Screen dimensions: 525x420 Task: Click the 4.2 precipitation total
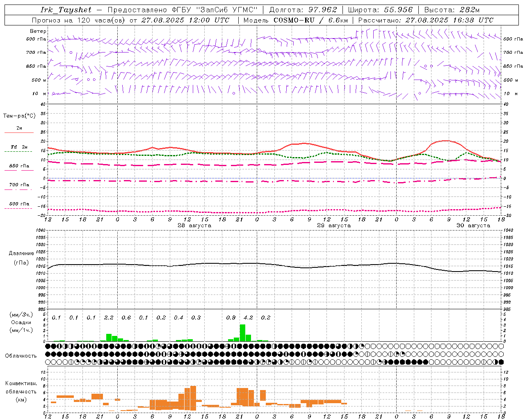pyautogui.click(x=248, y=318)
